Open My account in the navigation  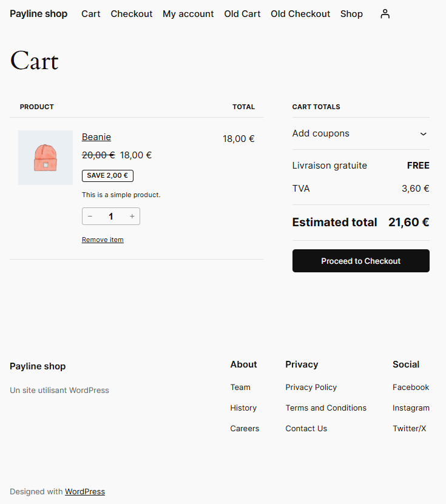pos(188,14)
